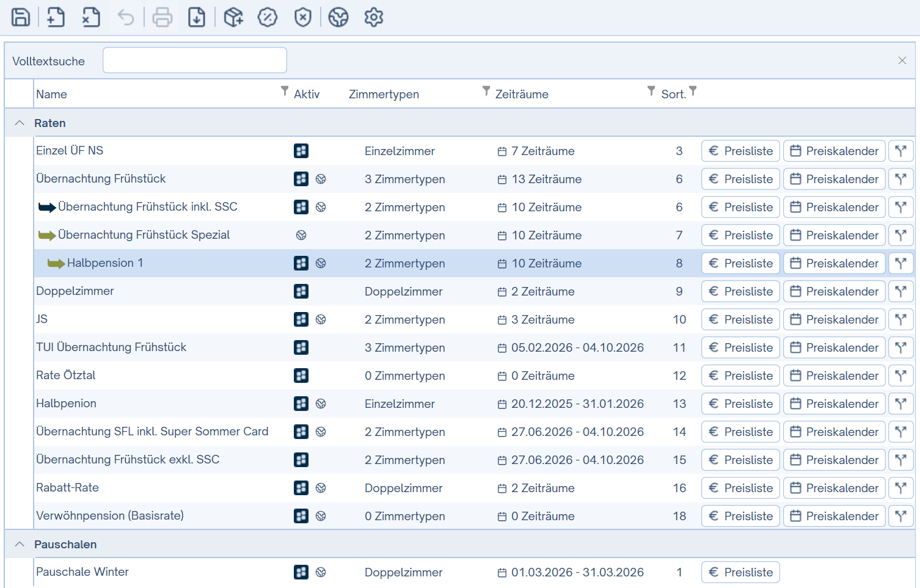Open the discount percent badge icon
Viewport: 920px width, 588px height.
(268, 17)
